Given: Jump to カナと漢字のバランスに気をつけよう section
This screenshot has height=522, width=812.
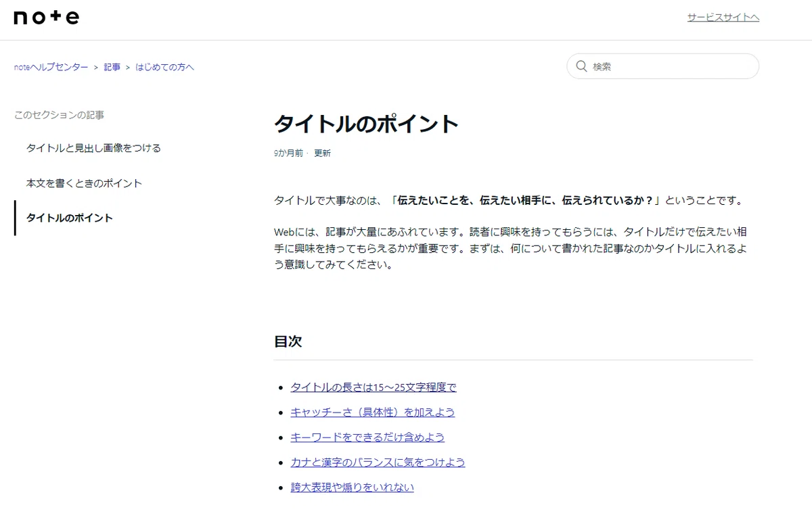Looking at the screenshot, I should [378, 462].
